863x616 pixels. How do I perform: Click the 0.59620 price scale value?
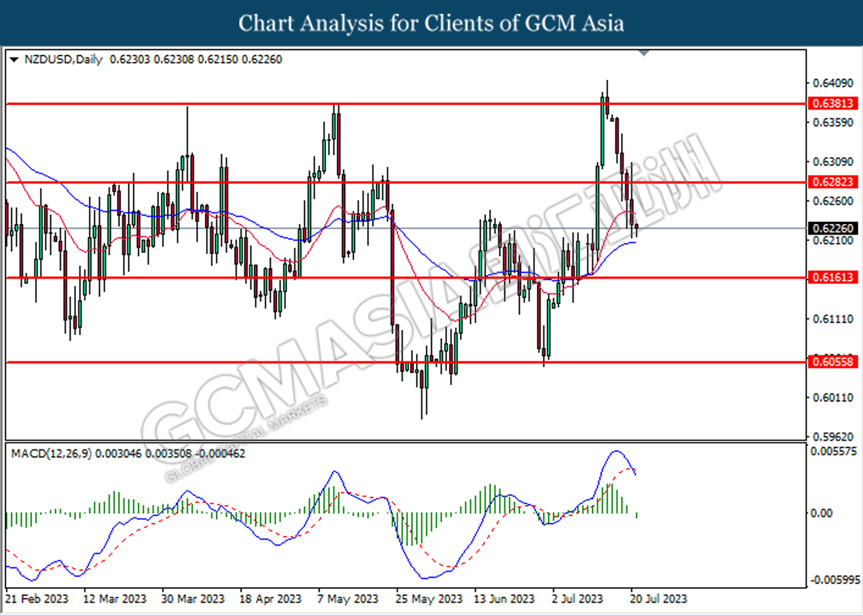833,437
